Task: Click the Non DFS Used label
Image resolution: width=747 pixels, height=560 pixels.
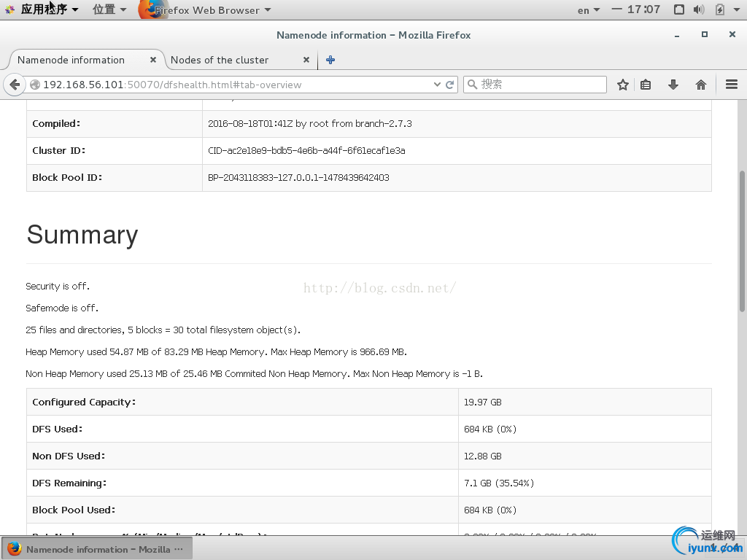Action: pyautogui.click(x=69, y=456)
